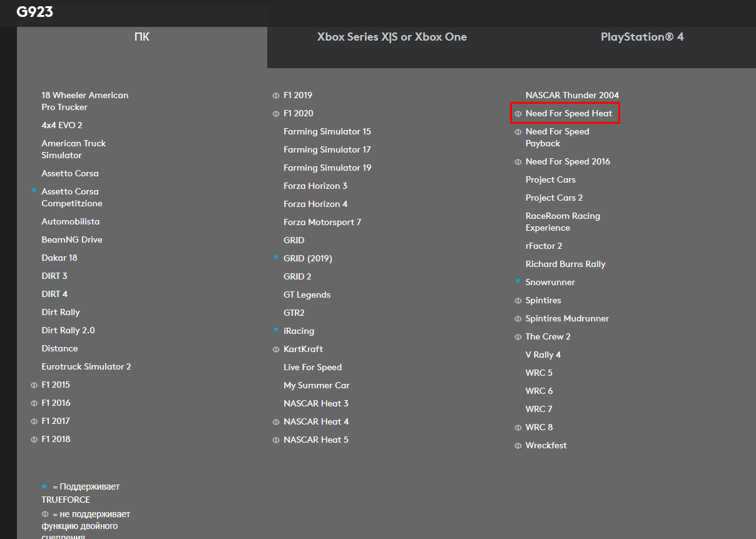Click the Φ symbol next to Spintires Mudrunner
Image resolution: width=756 pixels, height=539 pixels.
518,319
